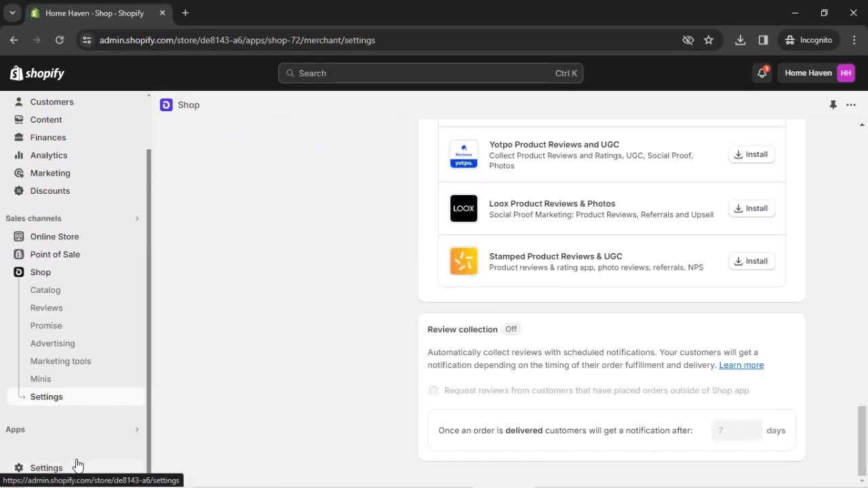
Task: Open Content in sidebar
Action: tap(46, 119)
